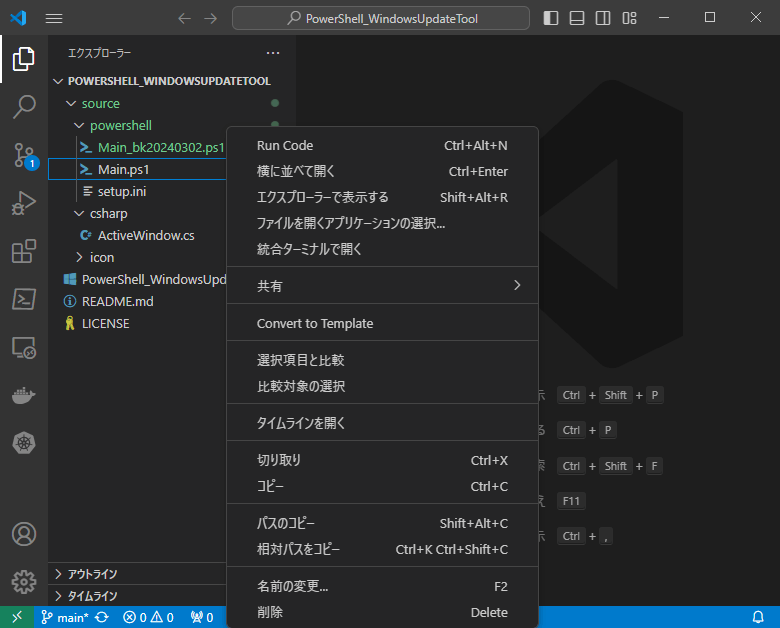Expand the アウトライン section
The image size is (780, 628).
(137, 574)
